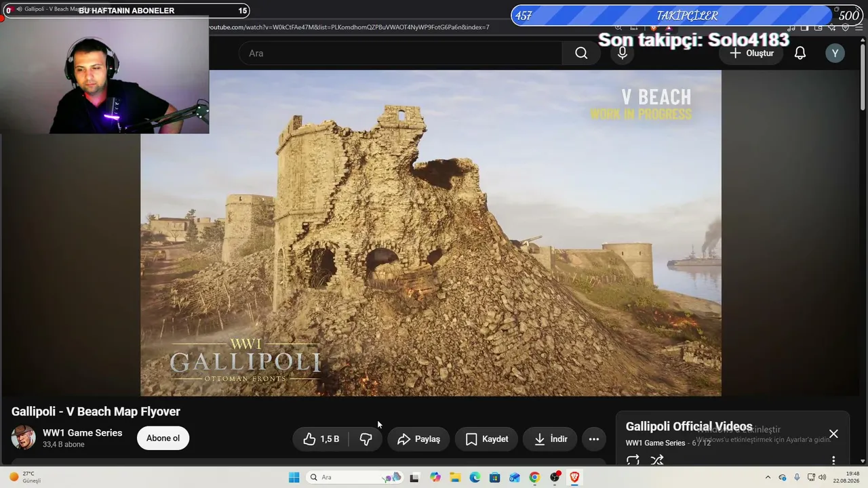Viewport: 868px width, 488px height.
Task: Click the YouTube search magnifier button
Action: 581,54
